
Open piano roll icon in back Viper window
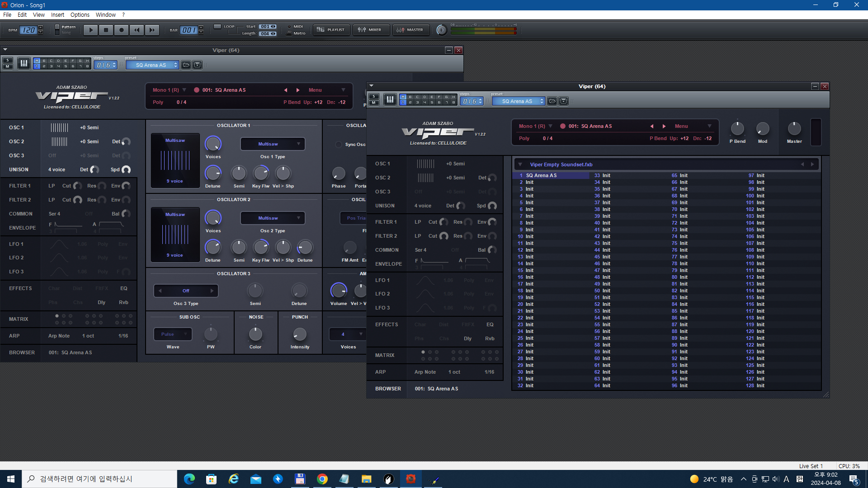click(24, 64)
